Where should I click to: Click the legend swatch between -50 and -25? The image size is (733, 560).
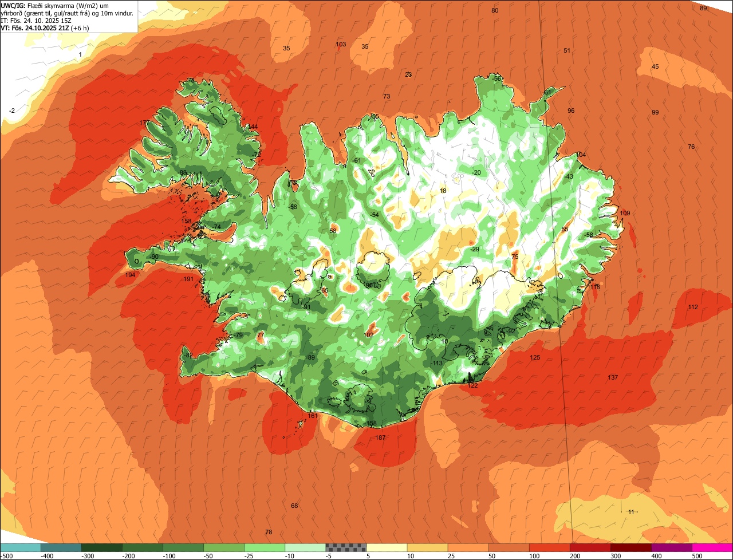(224, 547)
